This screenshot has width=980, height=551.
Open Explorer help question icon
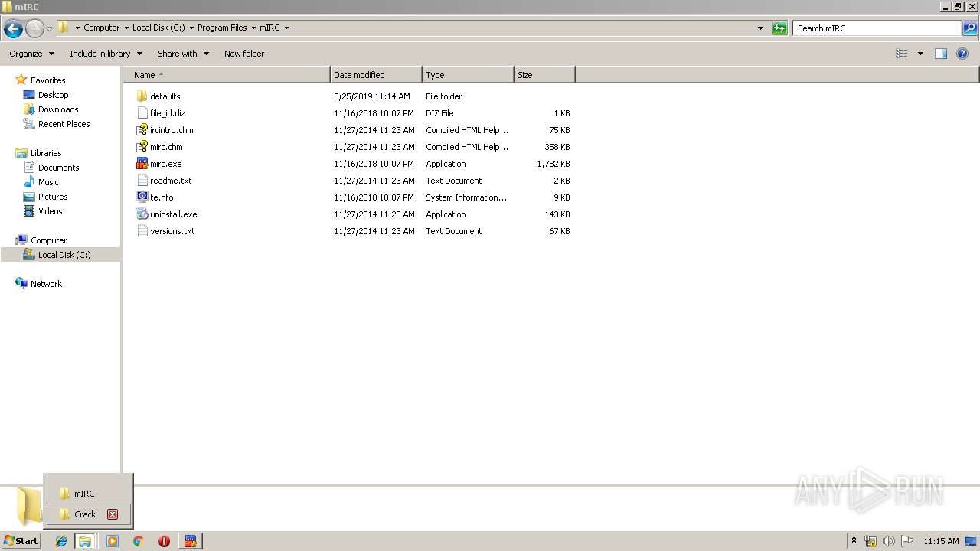click(x=962, y=54)
